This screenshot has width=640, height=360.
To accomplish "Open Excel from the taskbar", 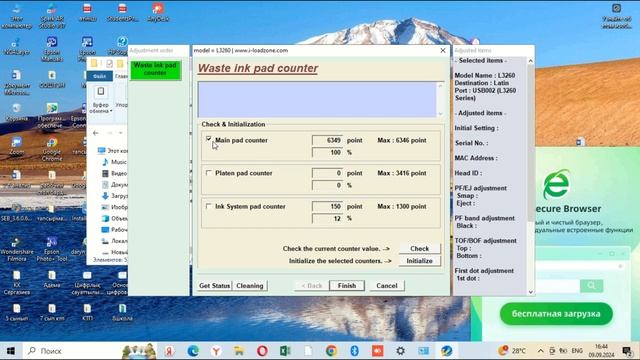I will click(285, 351).
